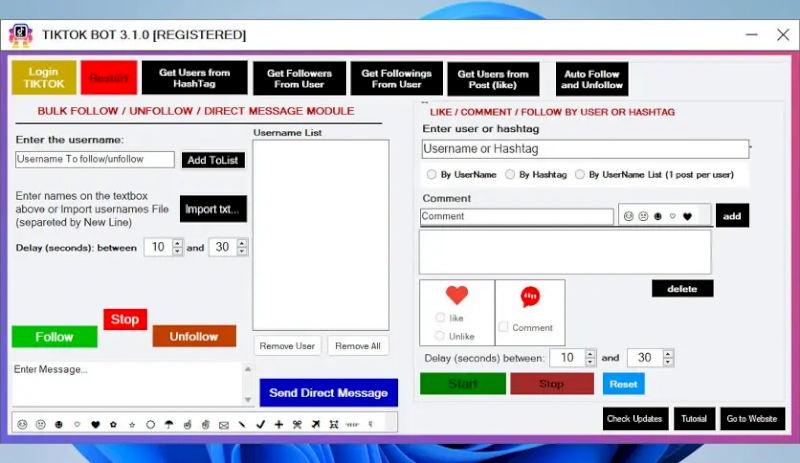Insert star emoji in message emoji bar
This screenshot has width=800, height=463.
point(132,424)
